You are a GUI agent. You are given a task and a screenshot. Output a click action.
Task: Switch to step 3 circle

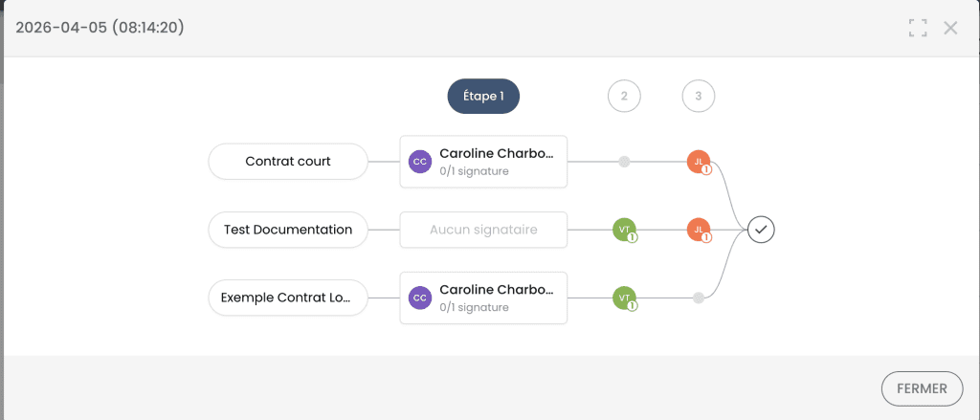click(x=699, y=96)
